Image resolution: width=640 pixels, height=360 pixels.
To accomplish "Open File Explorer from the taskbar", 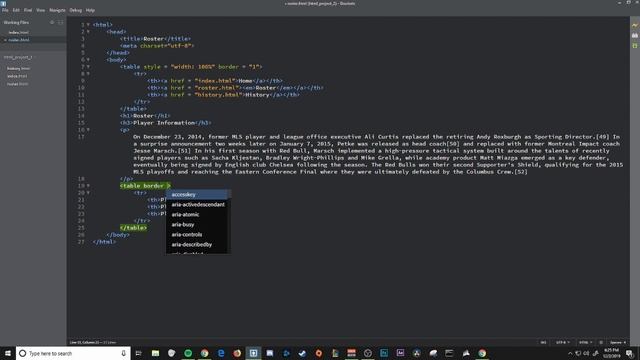I will pos(155,353).
